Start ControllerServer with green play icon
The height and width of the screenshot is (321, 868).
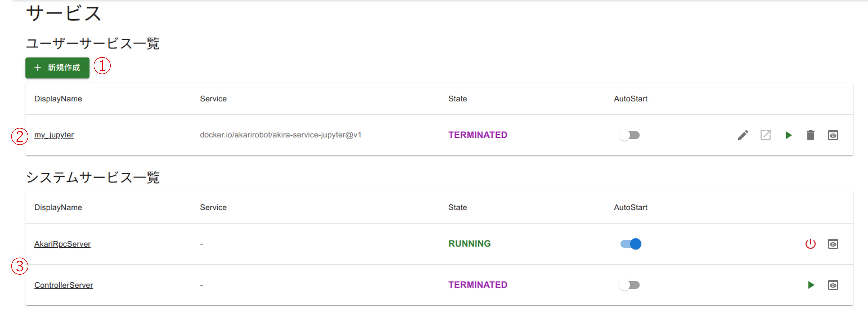[811, 285]
